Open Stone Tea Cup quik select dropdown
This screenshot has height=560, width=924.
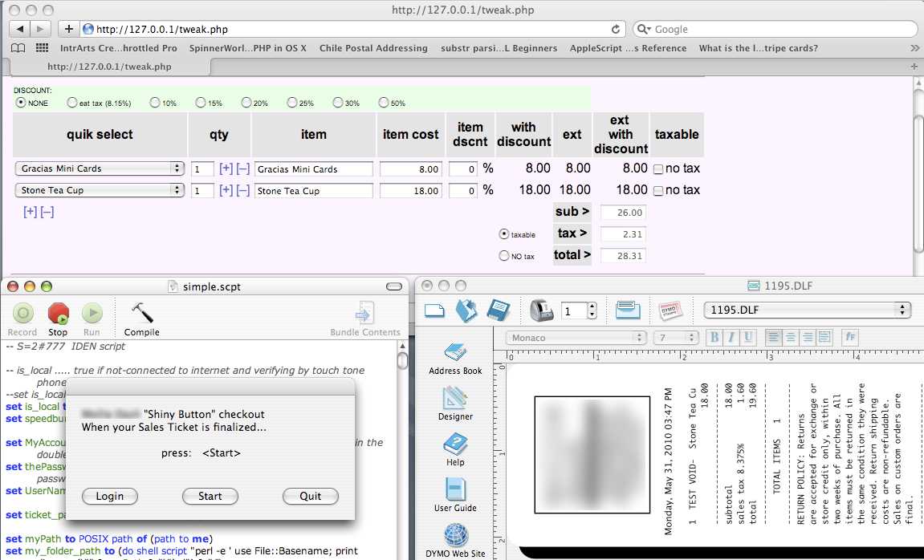100,190
